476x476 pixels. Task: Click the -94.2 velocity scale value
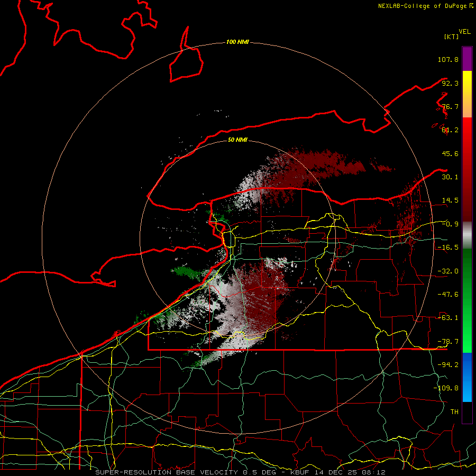[x=448, y=365]
